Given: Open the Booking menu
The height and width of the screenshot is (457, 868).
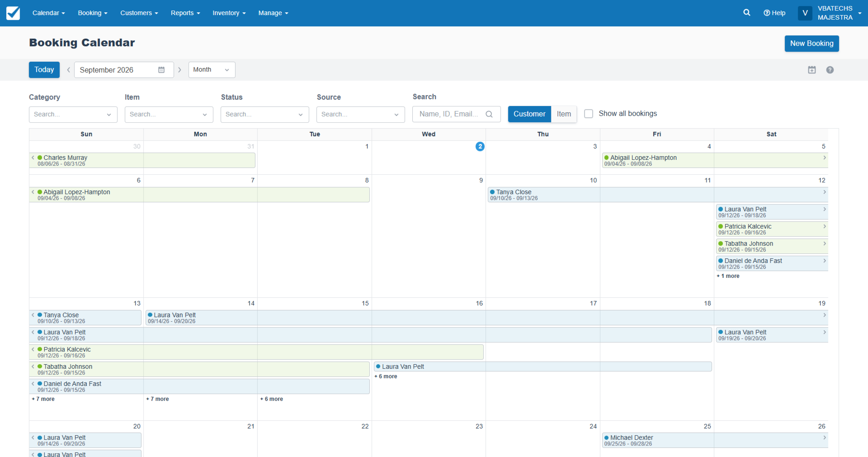Looking at the screenshot, I should click(x=93, y=13).
